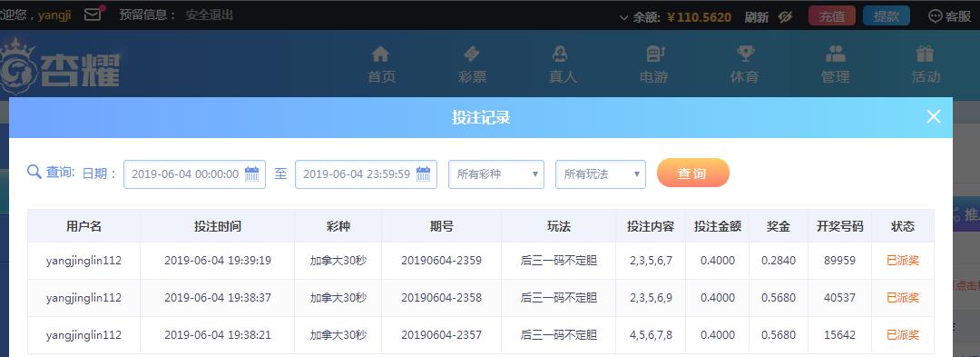
Task: Click 已派奖 status for issue 2358
Action: pos(903,298)
